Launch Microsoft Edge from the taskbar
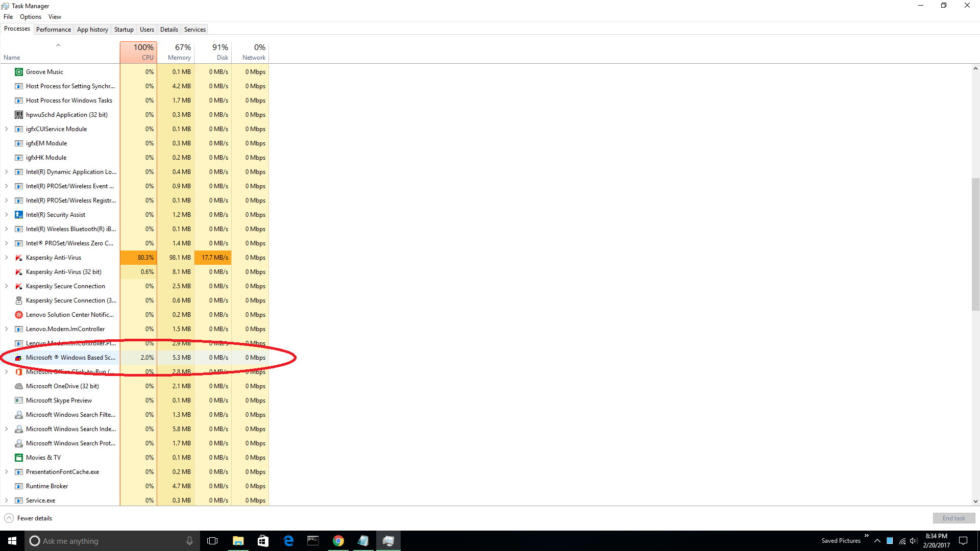The width and height of the screenshot is (980, 551). (288, 541)
